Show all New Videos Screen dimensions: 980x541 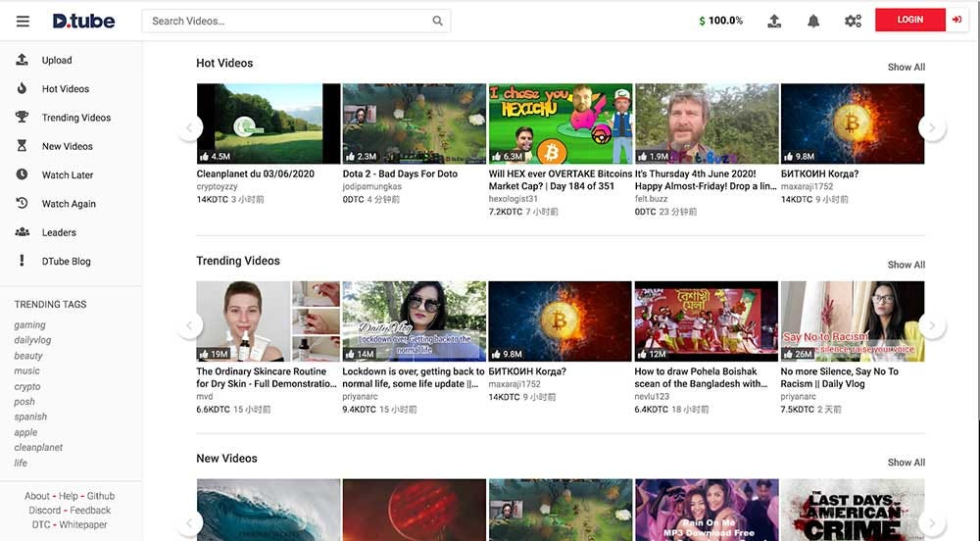tap(906, 463)
